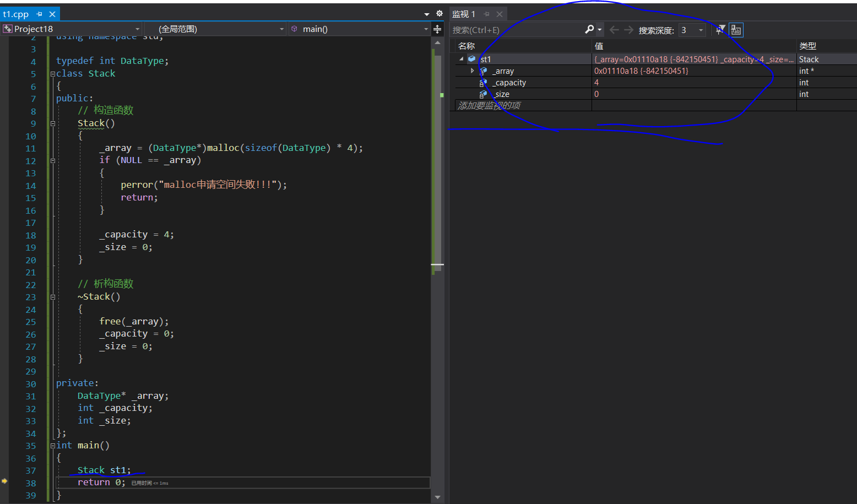The image size is (857, 504).
Task: Collapse the Stack() constructor block
Action: [x=53, y=123]
